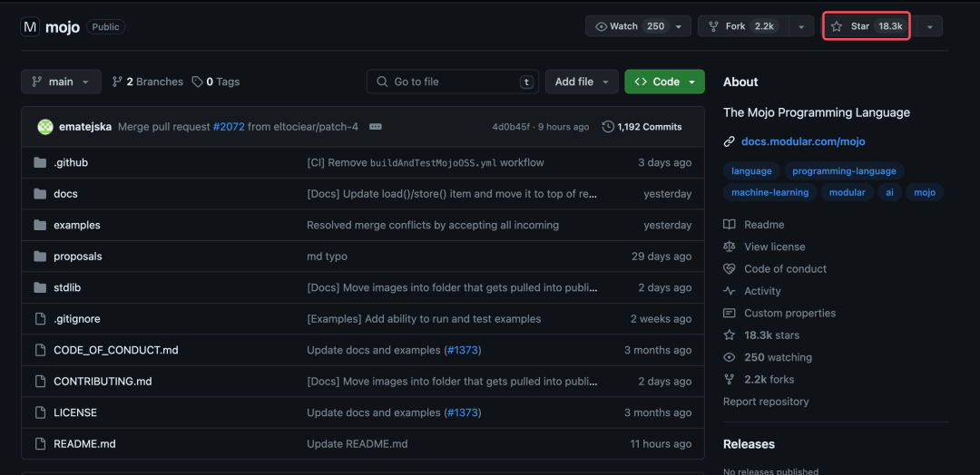
Task: Click the .gitignore file icon
Action: [x=40, y=319]
